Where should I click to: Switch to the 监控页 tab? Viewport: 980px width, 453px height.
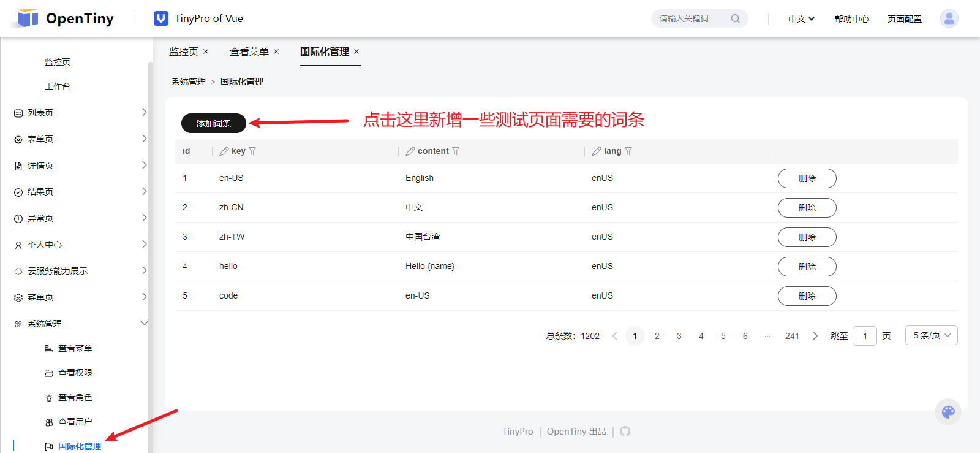(x=184, y=51)
